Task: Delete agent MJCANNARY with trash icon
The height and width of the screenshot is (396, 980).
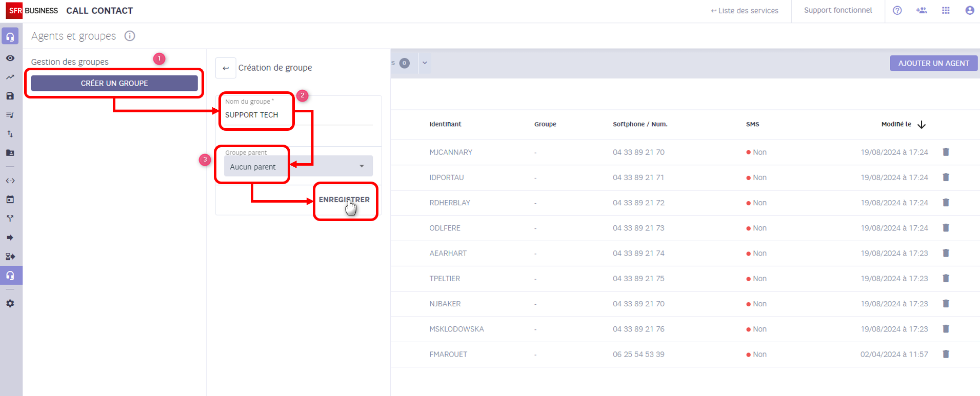Action: pos(946,152)
